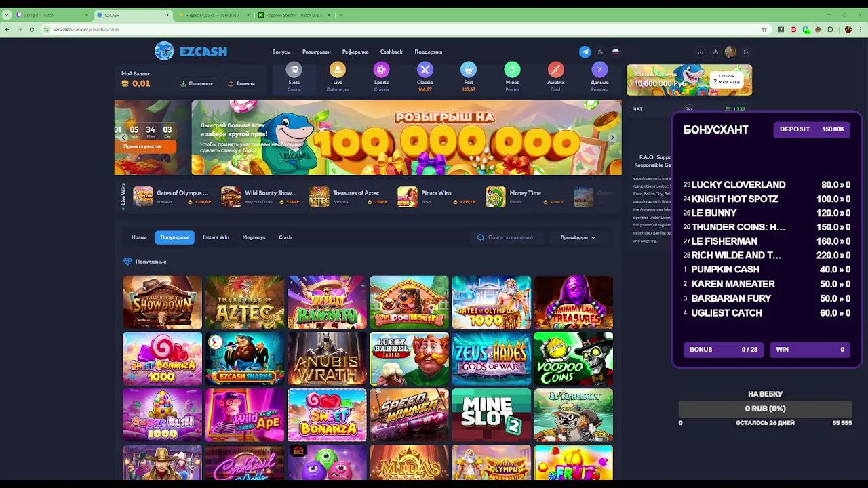The width and height of the screenshot is (868, 488).
Task: Click the 10 000 000 Руб contest banner
Action: (689, 80)
